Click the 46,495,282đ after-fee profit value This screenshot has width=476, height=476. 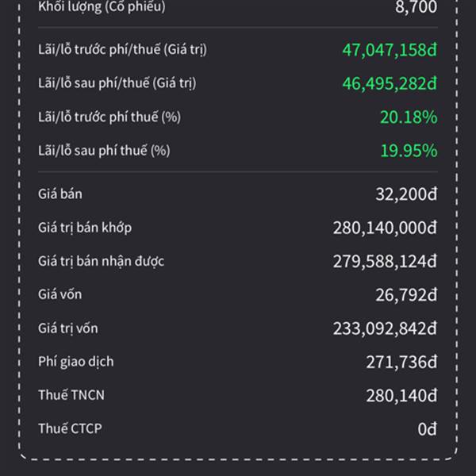390,83
